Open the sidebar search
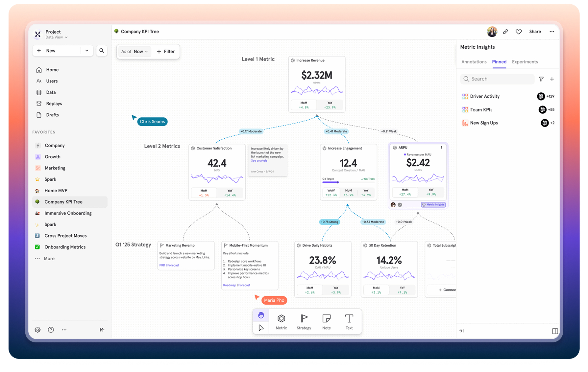This screenshot has height=372, width=588. 102,51
